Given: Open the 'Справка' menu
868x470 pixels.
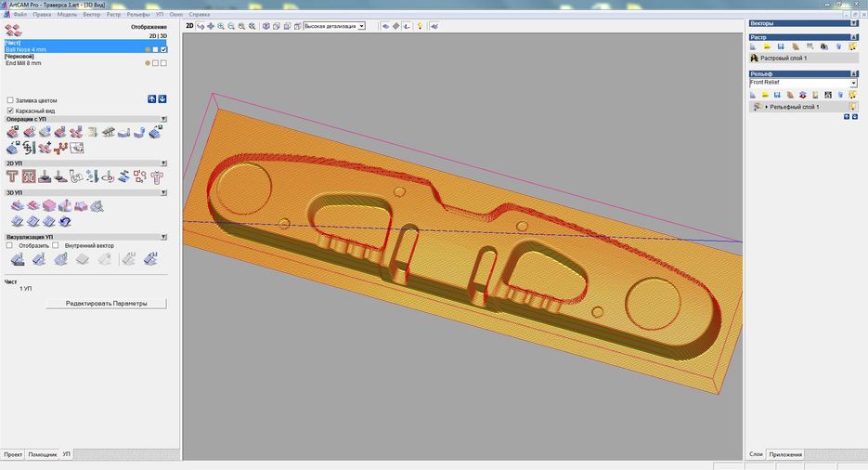Looking at the screenshot, I should point(200,14).
